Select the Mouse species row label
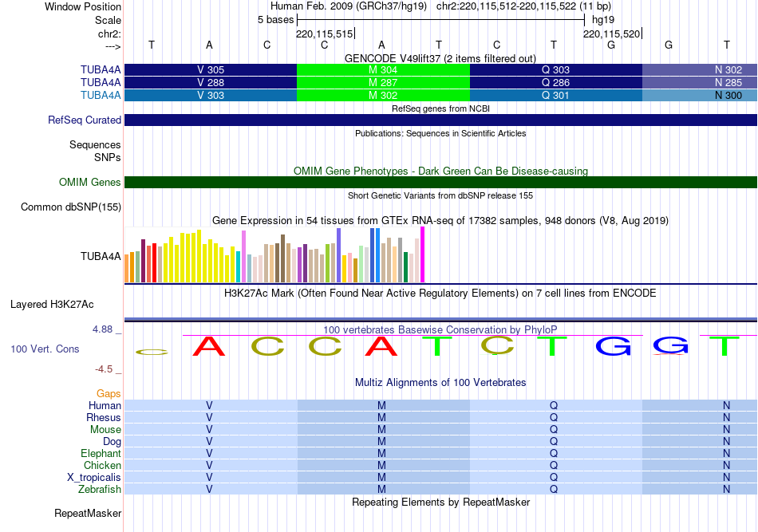 click(105, 430)
